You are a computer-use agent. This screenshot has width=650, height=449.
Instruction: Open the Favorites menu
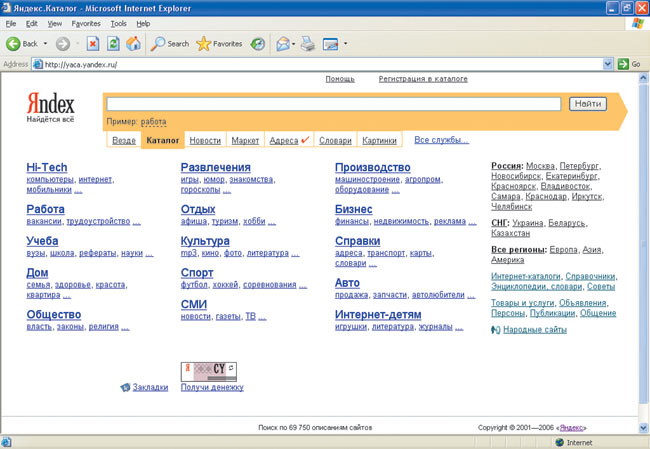point(86,24)
